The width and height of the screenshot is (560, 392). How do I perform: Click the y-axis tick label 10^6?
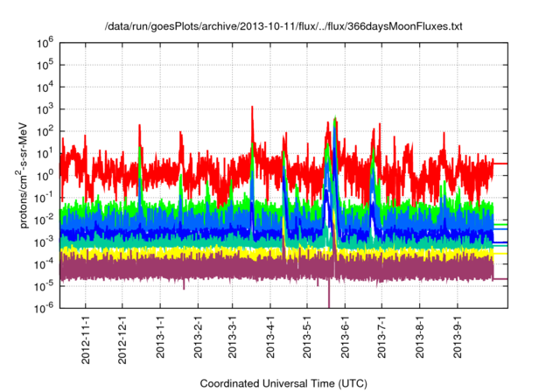45,44
